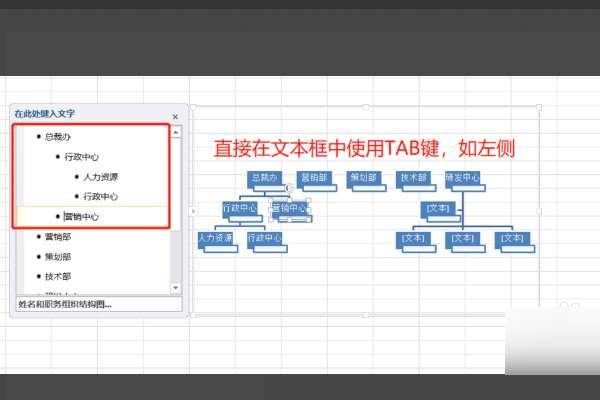Select the 技术部 box in the org chart

[413, 178]
